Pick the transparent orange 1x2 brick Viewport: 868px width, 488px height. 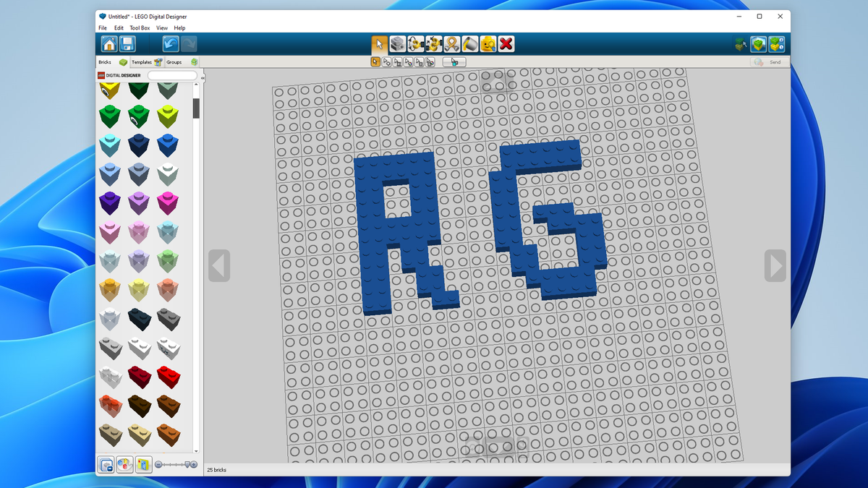110,406
